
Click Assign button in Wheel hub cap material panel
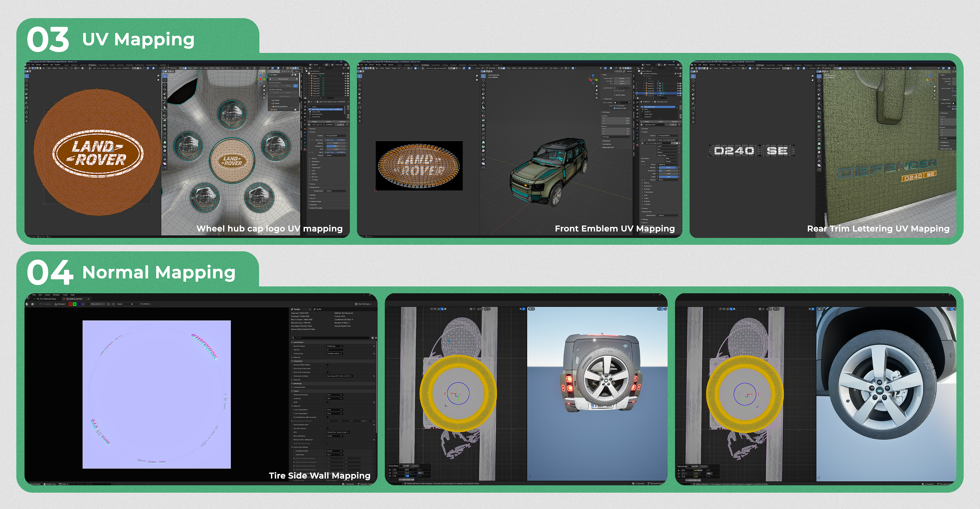tap(315, 122)
